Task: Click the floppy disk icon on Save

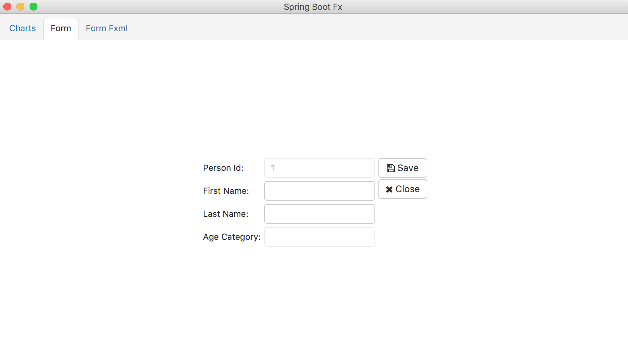Action: pyautogui.click(x=391, y=168)
